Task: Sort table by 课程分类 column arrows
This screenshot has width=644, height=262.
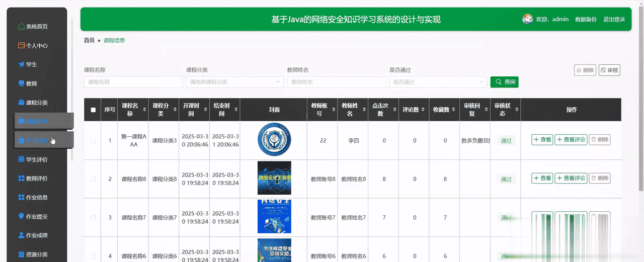Action: [175, 110]
